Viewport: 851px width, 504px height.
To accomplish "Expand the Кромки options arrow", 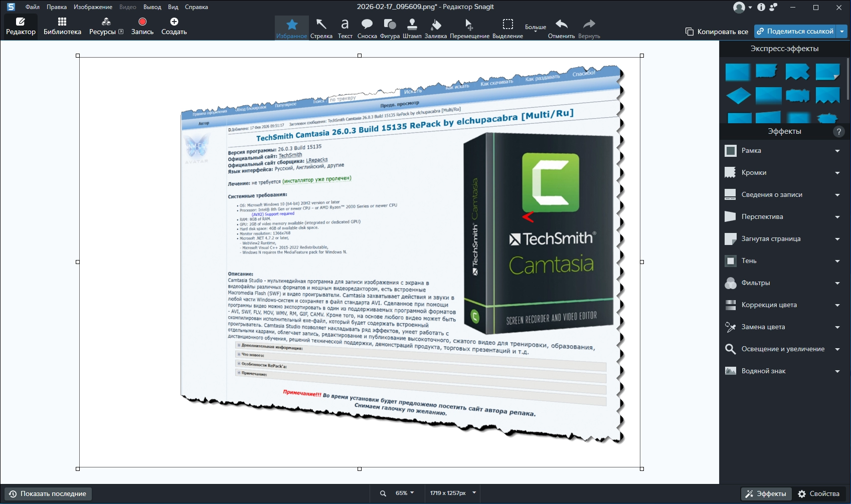I will click(837, 173).
